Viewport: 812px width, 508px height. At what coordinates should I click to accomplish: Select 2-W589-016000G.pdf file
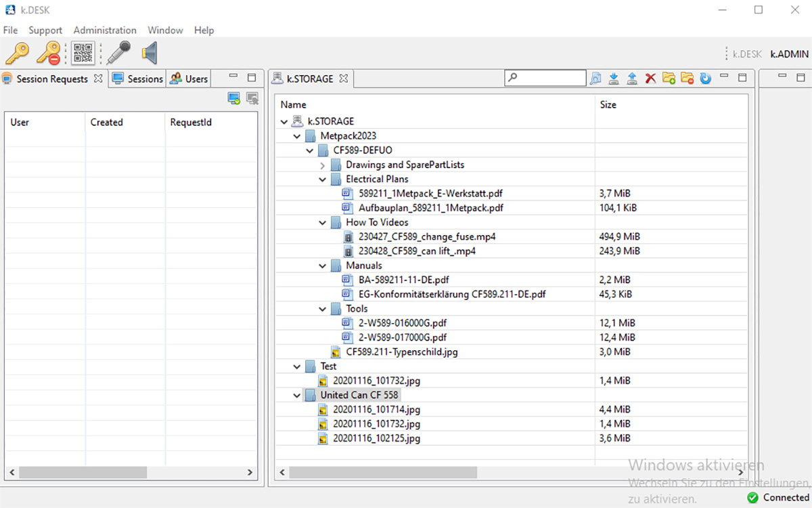[403, 323]
